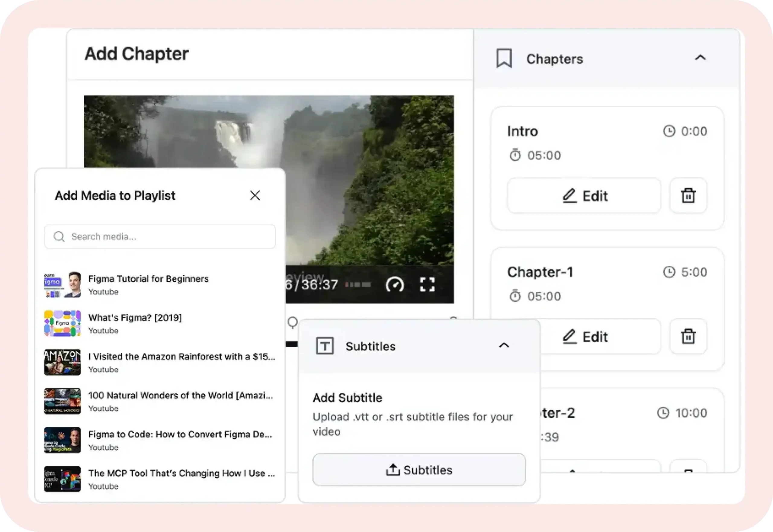Delete the Intro chapter with trash icon
The image size is (773, 532).
click(688, 196)
